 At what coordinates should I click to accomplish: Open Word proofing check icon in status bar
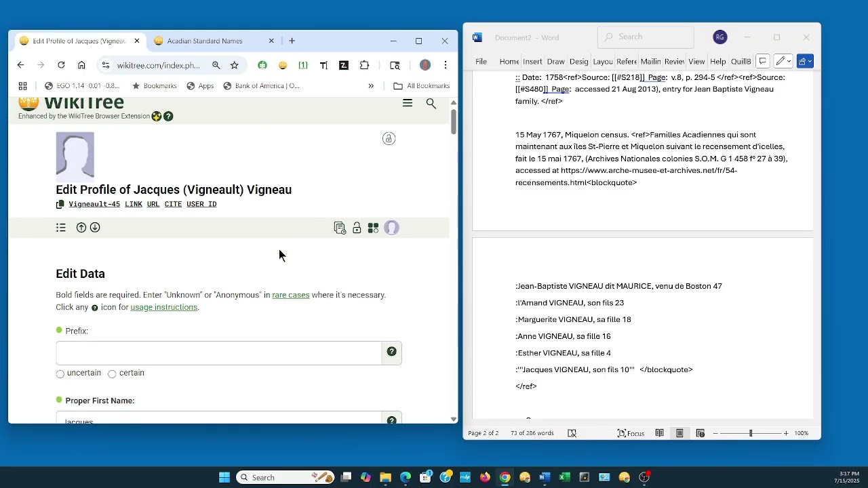pos(572,433)
